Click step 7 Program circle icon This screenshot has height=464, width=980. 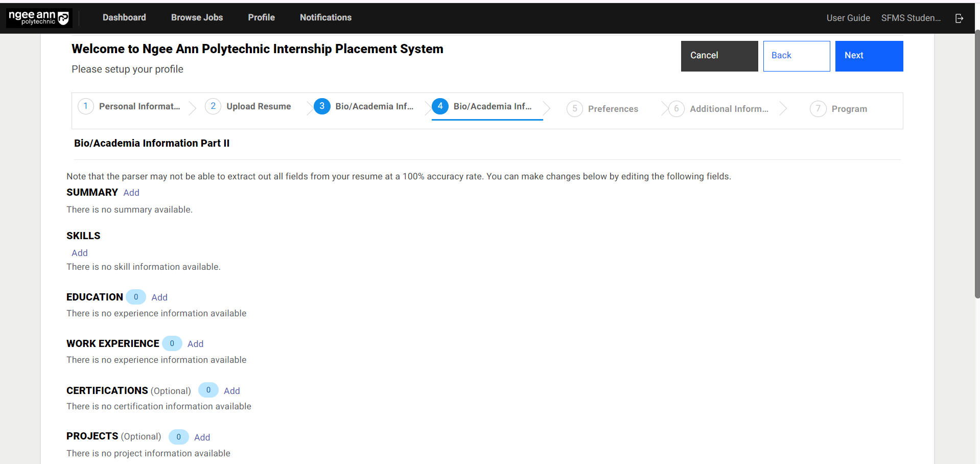click(818, 109)
